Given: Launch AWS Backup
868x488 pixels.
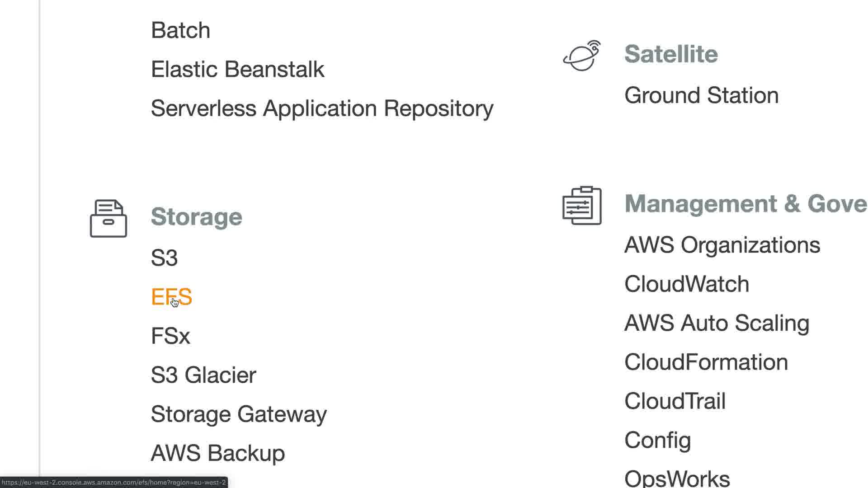Looking at the screenshot, I should [x=217, y=453].
